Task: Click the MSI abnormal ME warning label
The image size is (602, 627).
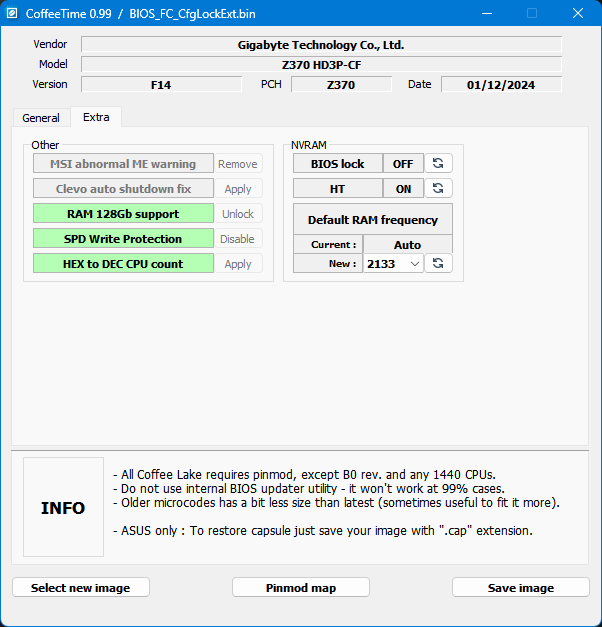Action: coord(123,164)
